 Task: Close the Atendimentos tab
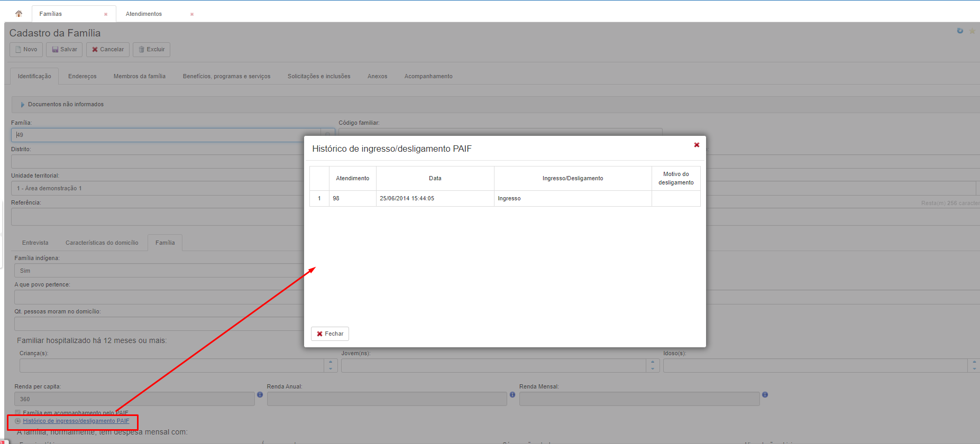pos(192,14)
